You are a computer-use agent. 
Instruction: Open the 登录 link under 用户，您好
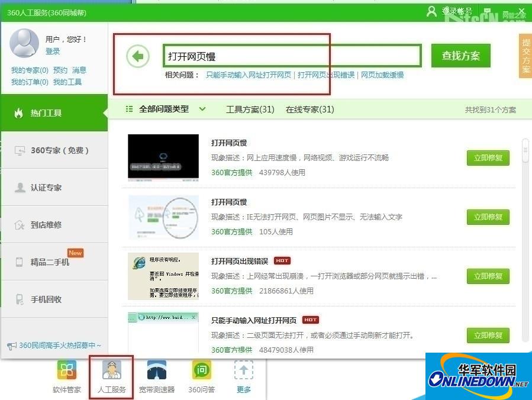[x=52, y=51]
